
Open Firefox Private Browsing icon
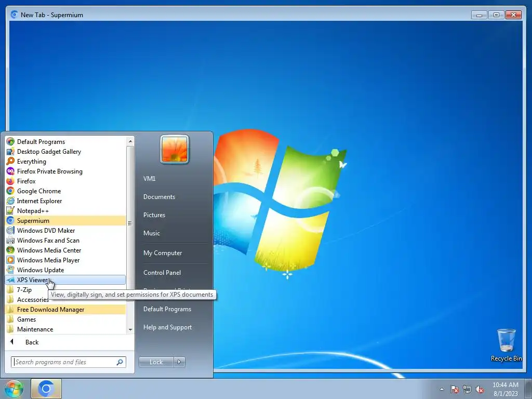click(x=10, y=171)
